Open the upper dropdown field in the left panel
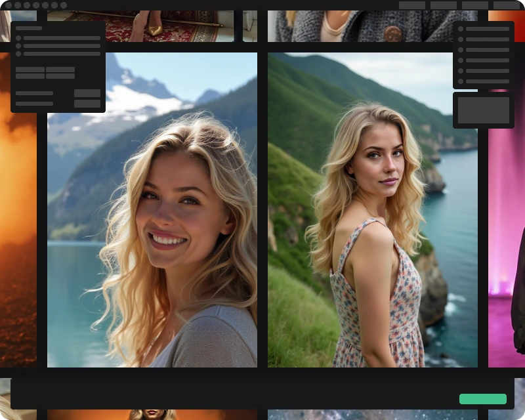The height and width of the screenshot is (420, 525). (x=87, y=93)
